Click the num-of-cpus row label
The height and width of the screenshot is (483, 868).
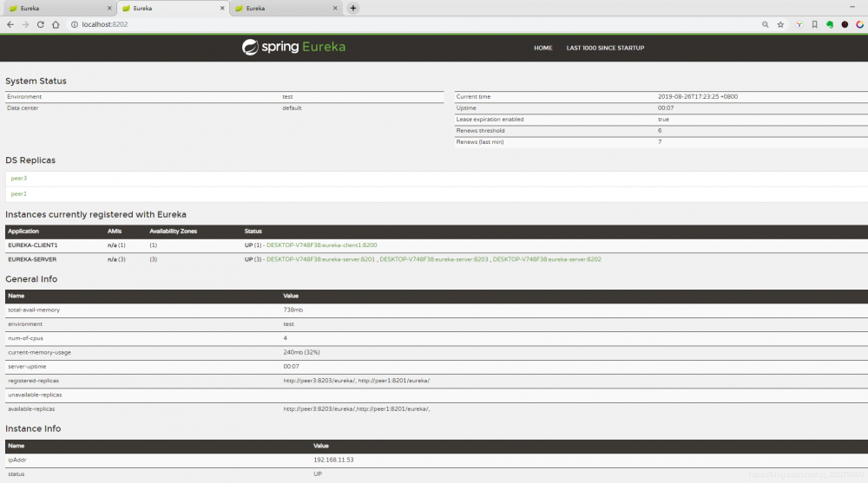[x=25, y=338]
